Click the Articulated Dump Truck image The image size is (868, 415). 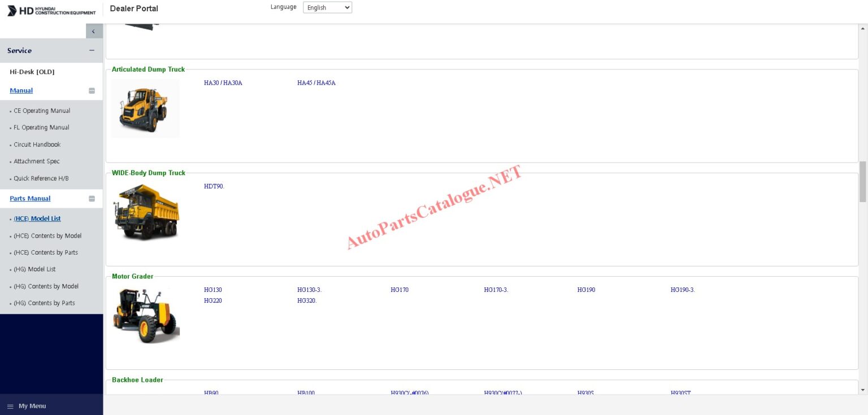click(x=145, y=108)
